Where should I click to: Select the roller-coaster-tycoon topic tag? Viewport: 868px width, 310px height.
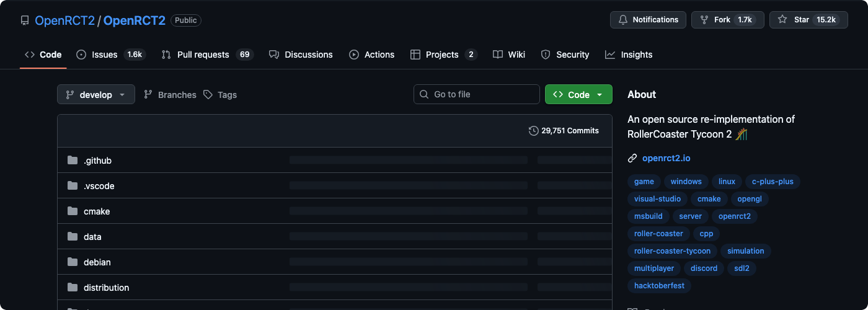point(672,251)
